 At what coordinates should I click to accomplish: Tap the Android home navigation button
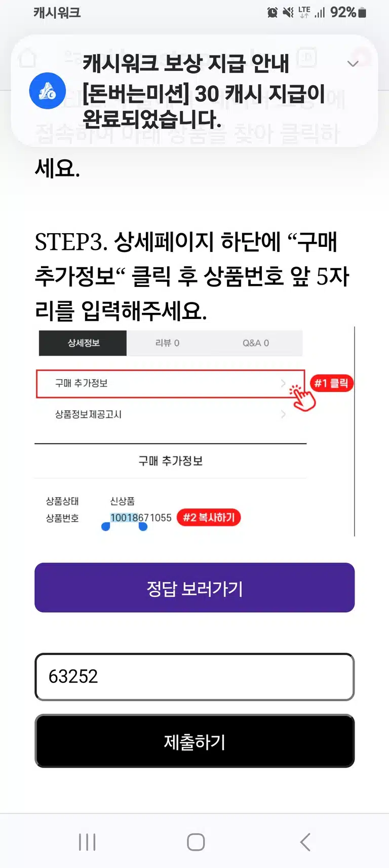(x=196, y=842)
